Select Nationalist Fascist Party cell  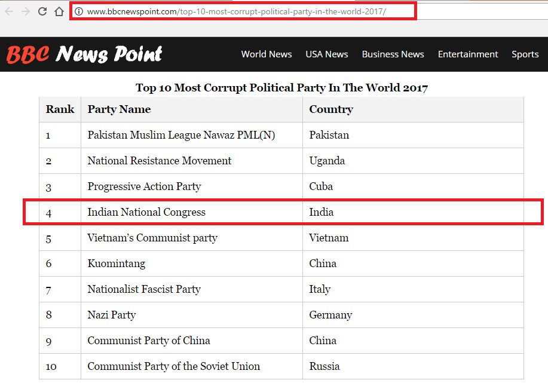point(192,289)
